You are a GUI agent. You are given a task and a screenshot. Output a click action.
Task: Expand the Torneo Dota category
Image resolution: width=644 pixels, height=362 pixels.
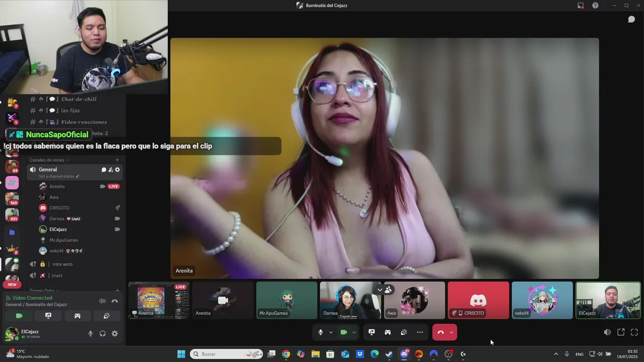[x=44, y=291]
